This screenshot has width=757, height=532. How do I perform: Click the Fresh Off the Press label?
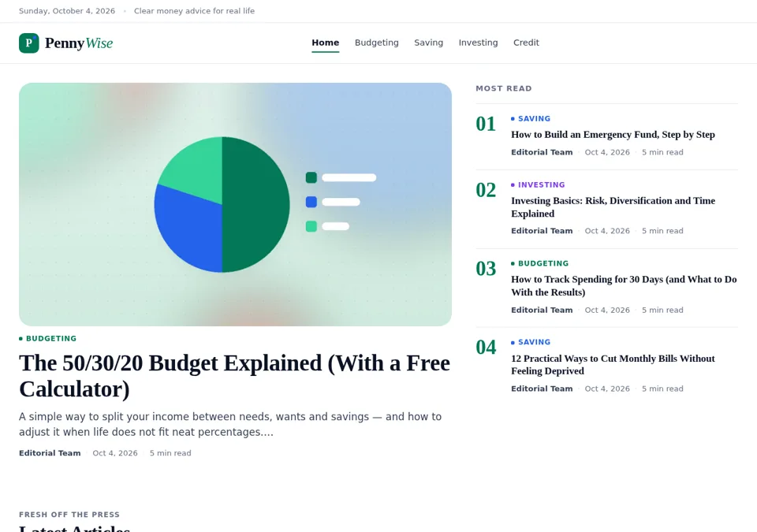[x=69, y=515]
